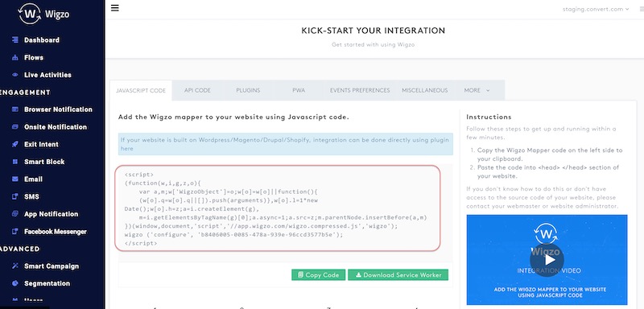This screenshot has width=644, height=309.
Task: Open the EVENTS PREFERENCES tab
Action: click(x=360, y=90)
